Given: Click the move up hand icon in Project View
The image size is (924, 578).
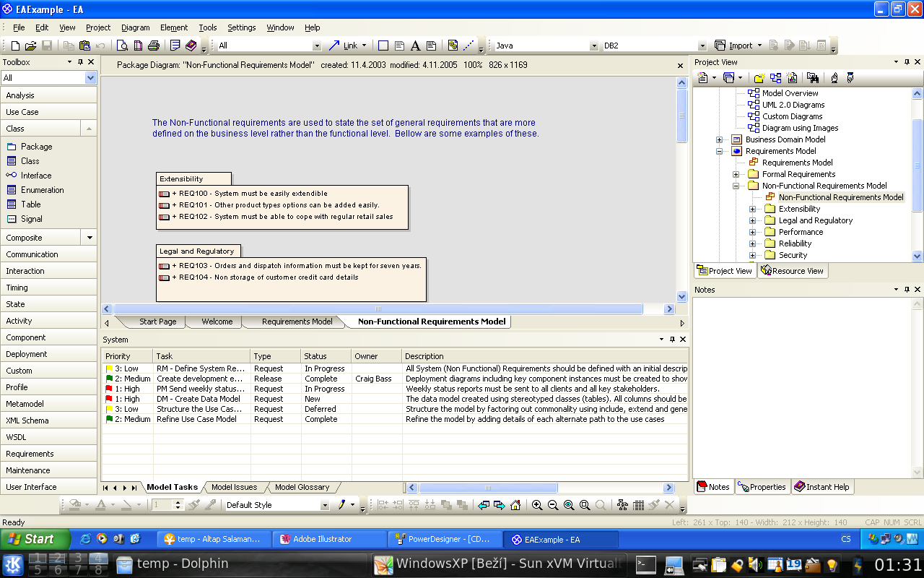Looking at the screenshot, I should pos(834,78).
